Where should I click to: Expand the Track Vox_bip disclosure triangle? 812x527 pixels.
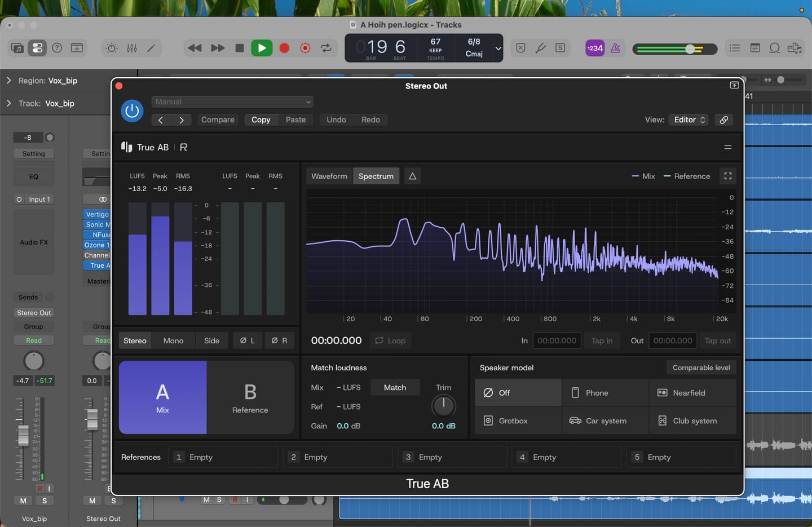click(8, 103)
